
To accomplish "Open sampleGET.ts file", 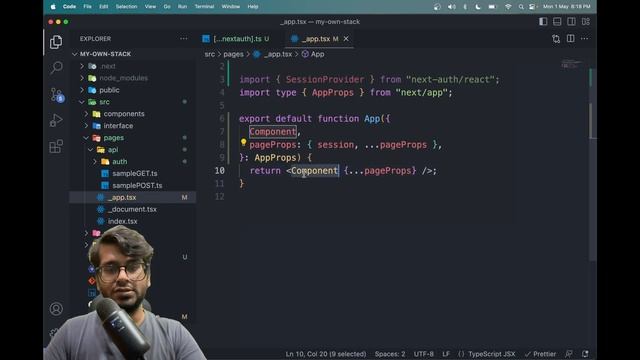I will (135, 173).
